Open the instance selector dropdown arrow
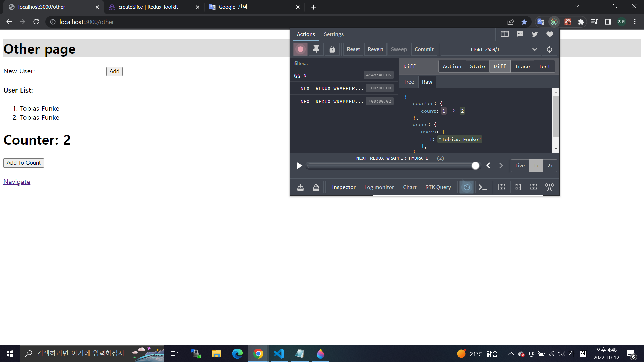 [535, 49]
